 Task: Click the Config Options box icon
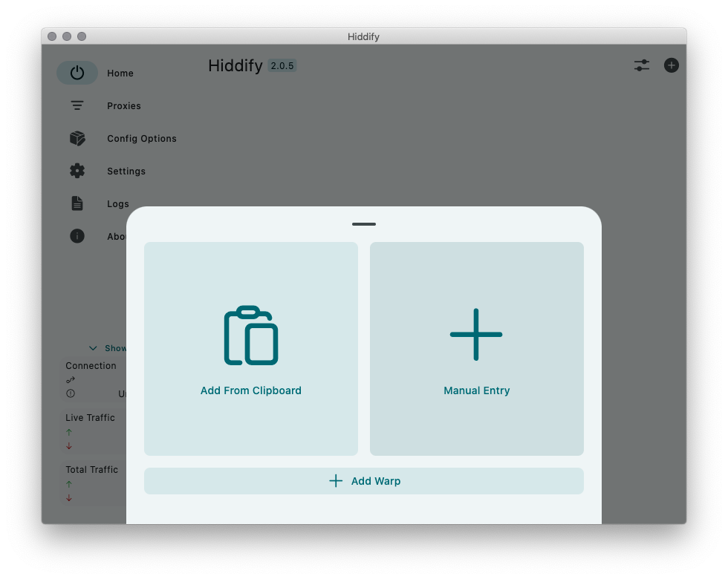coord(77,138)
